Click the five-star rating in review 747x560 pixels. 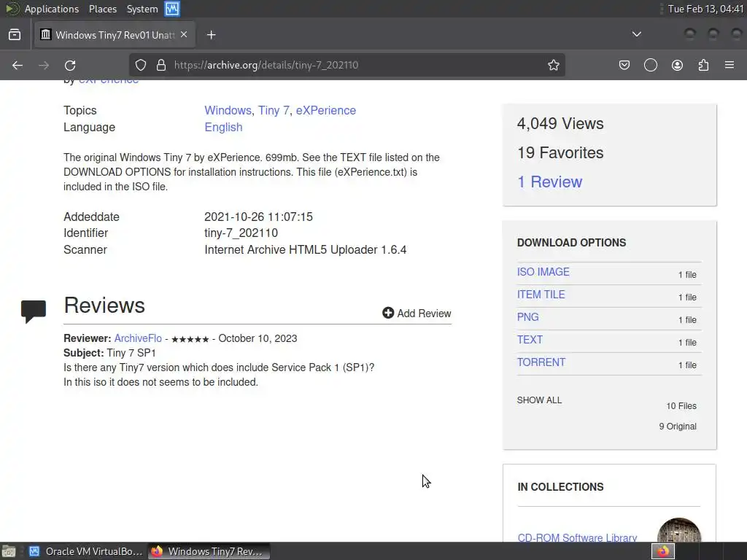(x=190, y=340)
